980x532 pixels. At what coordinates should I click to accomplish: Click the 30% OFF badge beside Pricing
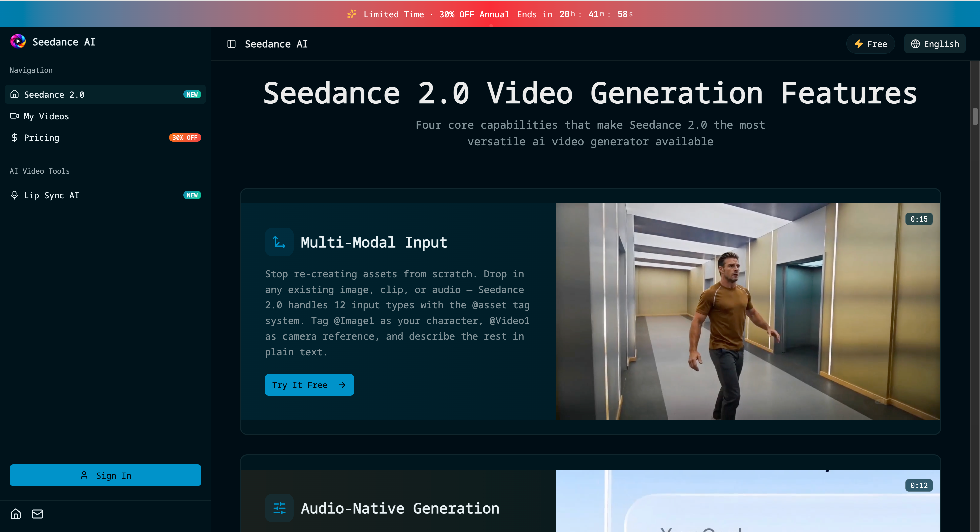[x=185, y=137]
